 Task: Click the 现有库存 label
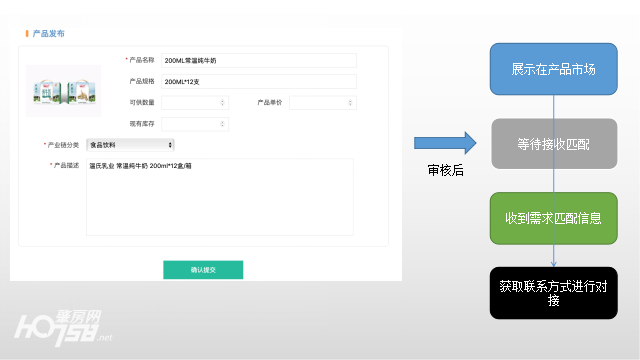pyautogui.click(x=142, y=124)
